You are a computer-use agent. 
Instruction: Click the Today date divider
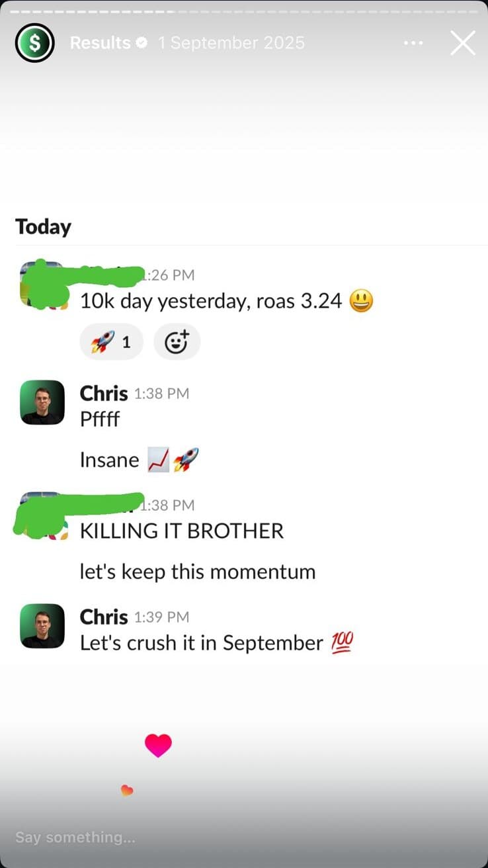click(x=43, y=226)
